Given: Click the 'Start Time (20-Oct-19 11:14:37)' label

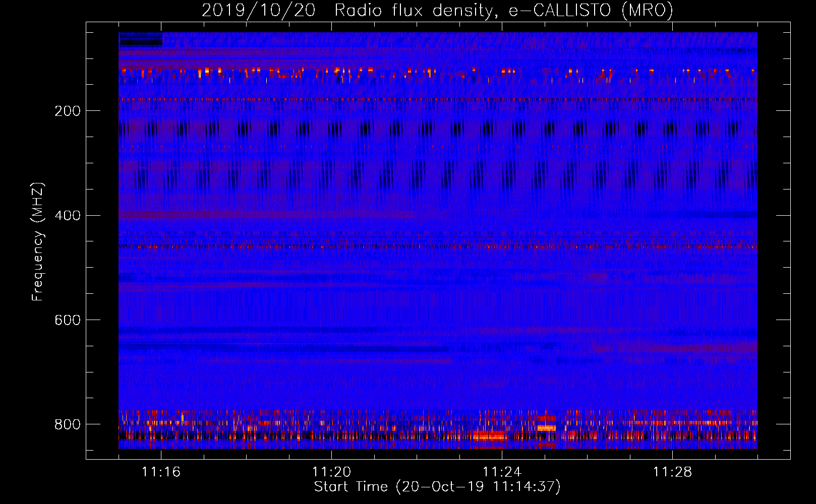Looking at the screenshot, I should [437, 487].
